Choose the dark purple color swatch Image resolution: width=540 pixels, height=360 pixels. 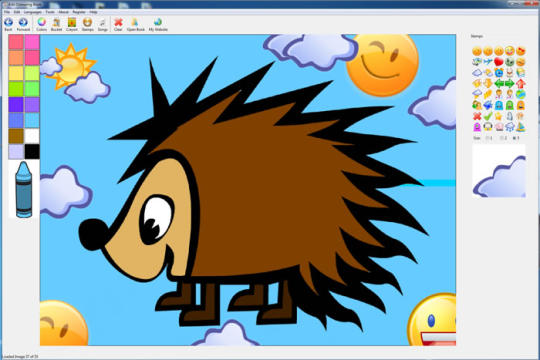point(16,105)
